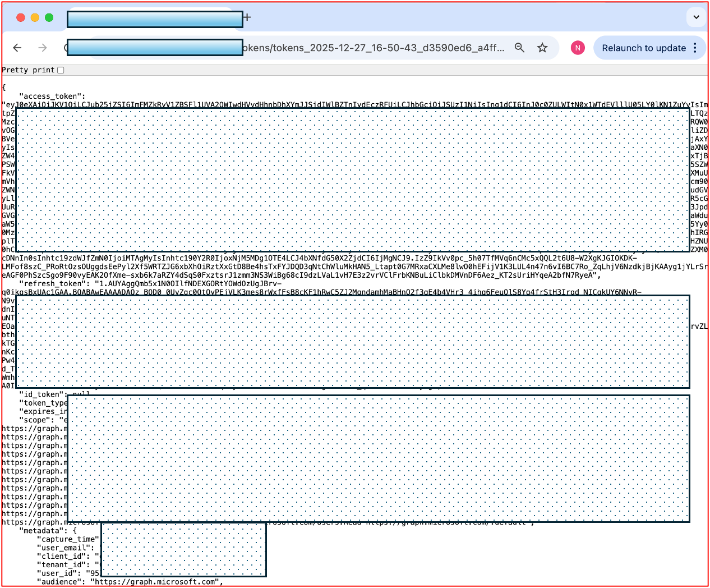Enable the Pretty print checkbox
710x588 pixels.
coord(61,70)
